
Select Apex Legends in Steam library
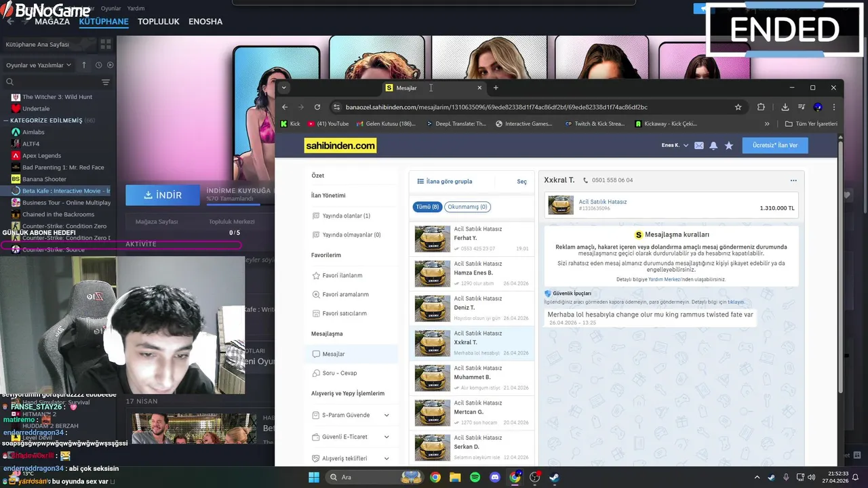(x=41, y=156)
